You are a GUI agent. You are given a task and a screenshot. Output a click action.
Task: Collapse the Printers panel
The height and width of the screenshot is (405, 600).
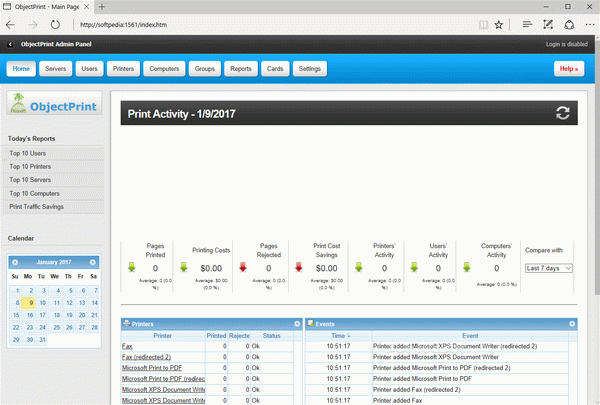click(297, 324)
